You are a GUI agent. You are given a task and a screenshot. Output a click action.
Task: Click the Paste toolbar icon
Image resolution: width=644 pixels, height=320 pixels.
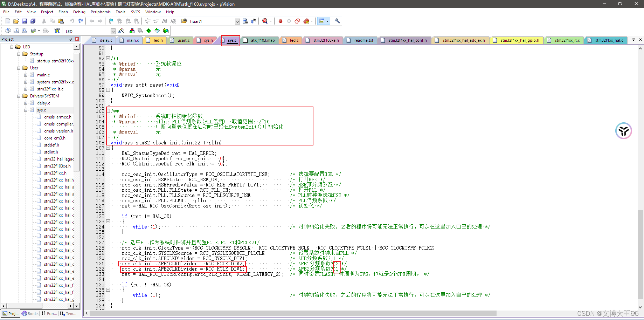click(61, 21)
